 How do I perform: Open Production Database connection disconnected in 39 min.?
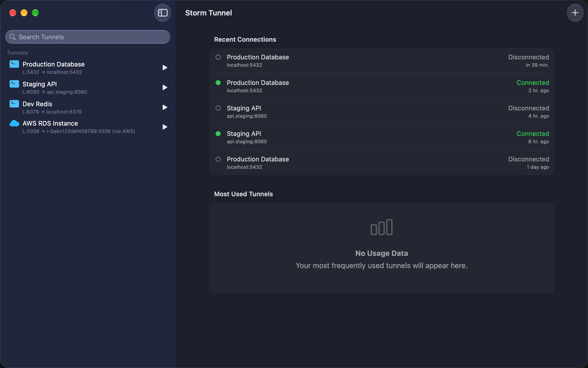[x=381, y=61]
